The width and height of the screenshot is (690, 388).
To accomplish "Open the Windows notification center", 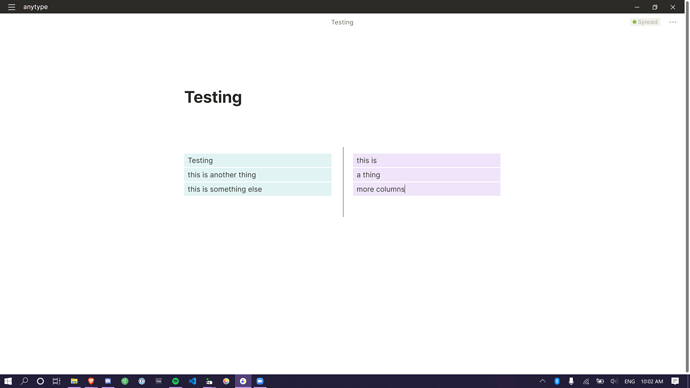I will [x=675, y=381].
